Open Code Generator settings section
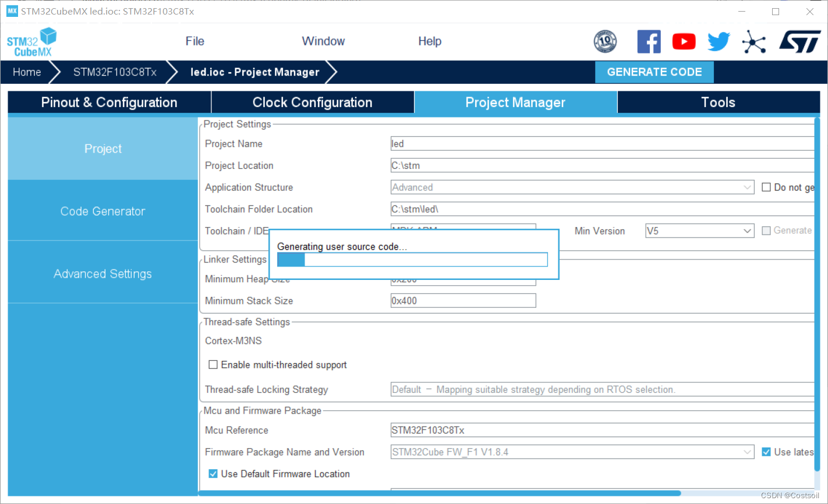Image resolution: width=828 pixels, height=504 pixels. 103,211
